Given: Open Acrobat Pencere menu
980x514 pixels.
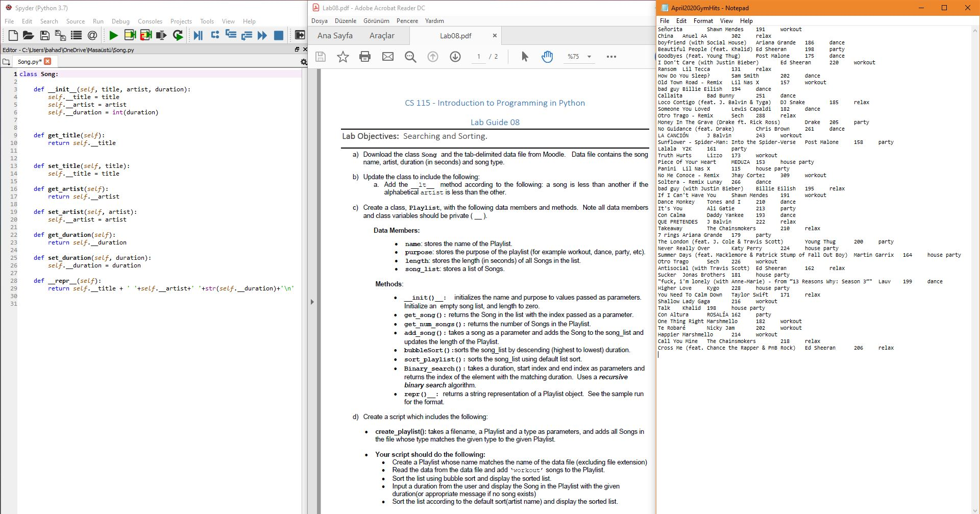Looking at the screenshot, I should (x=407, y=21).
